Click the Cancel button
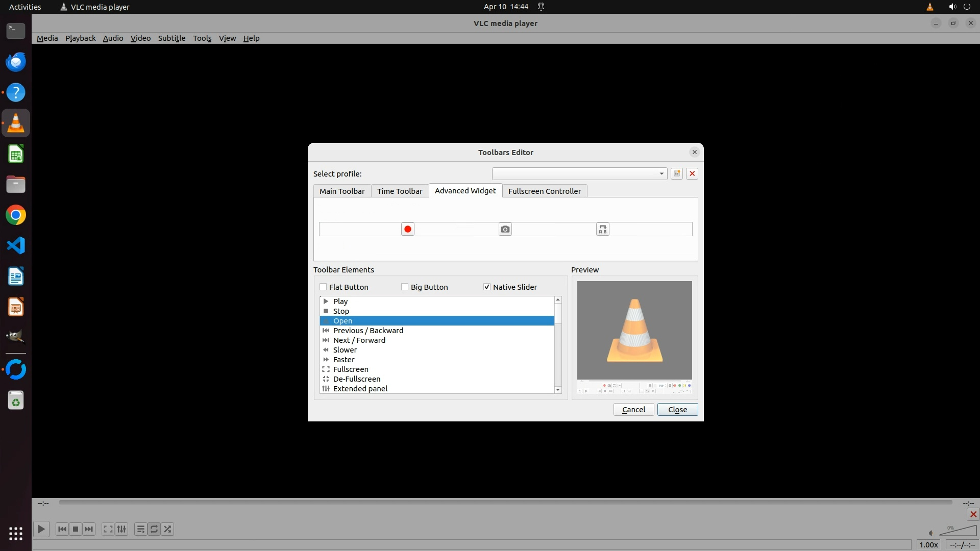The image size is (980, 551). coord(633,409)
